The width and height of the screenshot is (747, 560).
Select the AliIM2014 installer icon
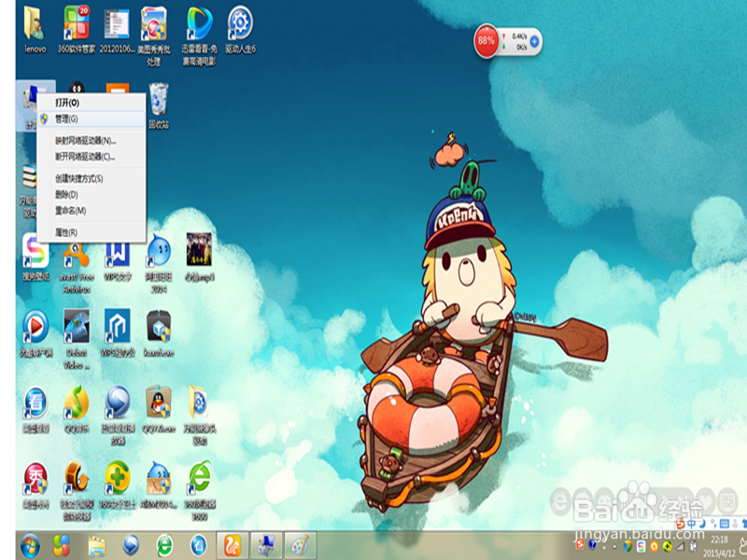point(159,484)
